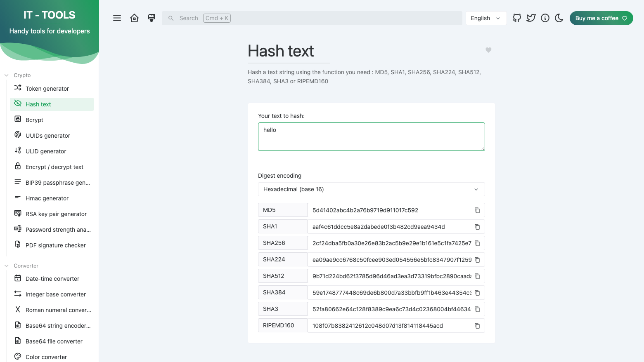Focus the Search tools bar
Screen dimensions: 644x362
click(312, 18)
